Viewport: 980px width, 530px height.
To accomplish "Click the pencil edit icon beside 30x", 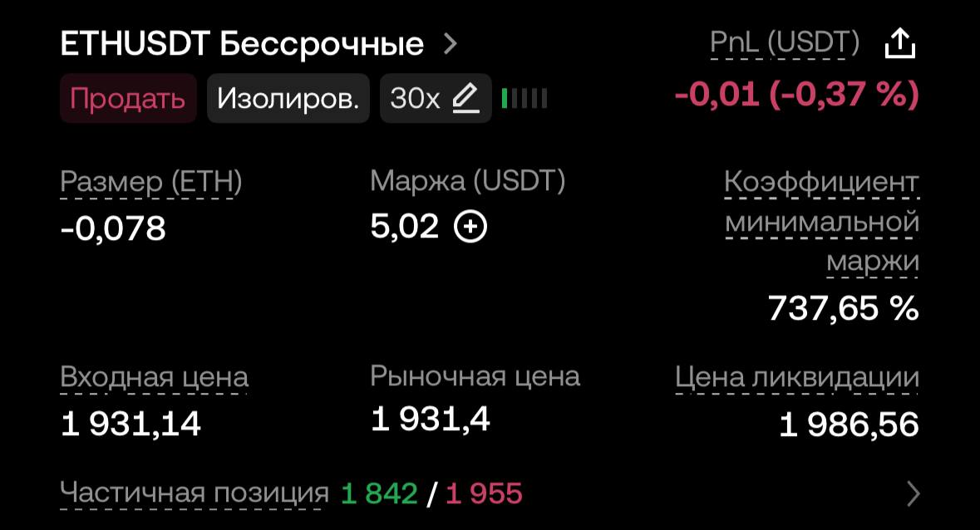I will coord(465,98).
